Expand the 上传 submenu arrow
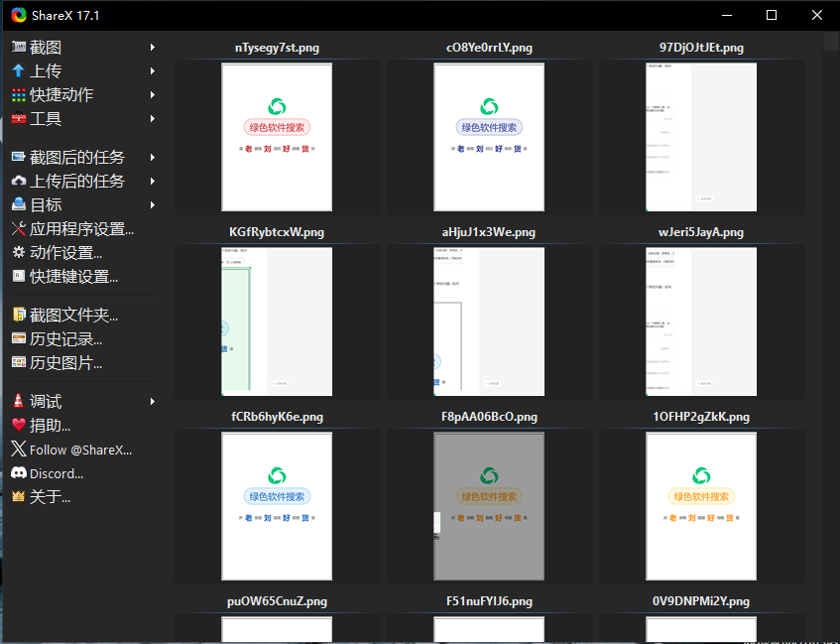 pos(153,70)
